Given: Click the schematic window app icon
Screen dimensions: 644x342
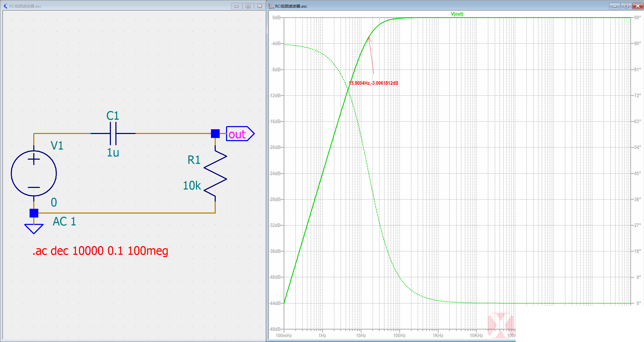Looking at the screenshot, I should 5,6.
